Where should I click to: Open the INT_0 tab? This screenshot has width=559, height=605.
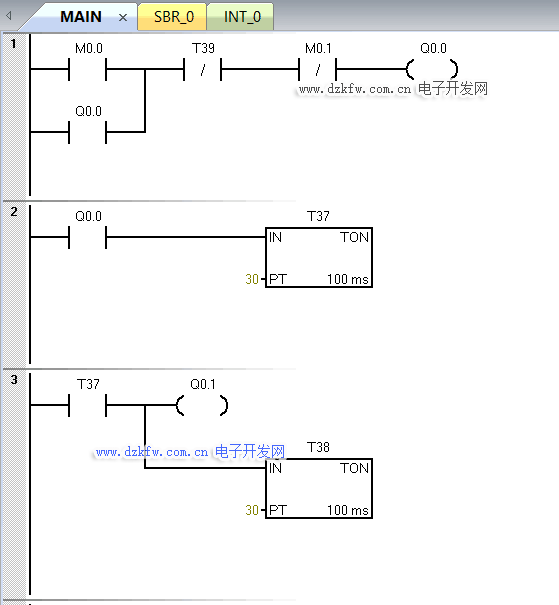242,17
